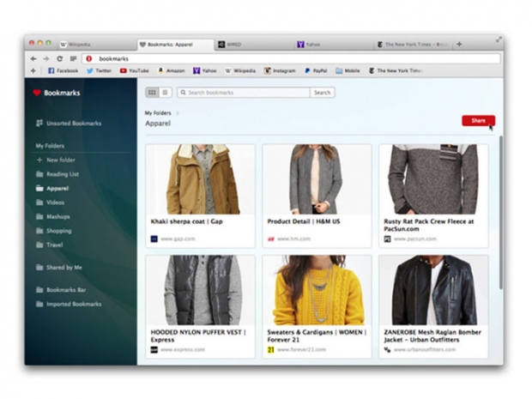This screenshot has width=532, height=399.
Task: Open Facebook bookmark in bookmarks bar
Action: click(x=63, y=70)
